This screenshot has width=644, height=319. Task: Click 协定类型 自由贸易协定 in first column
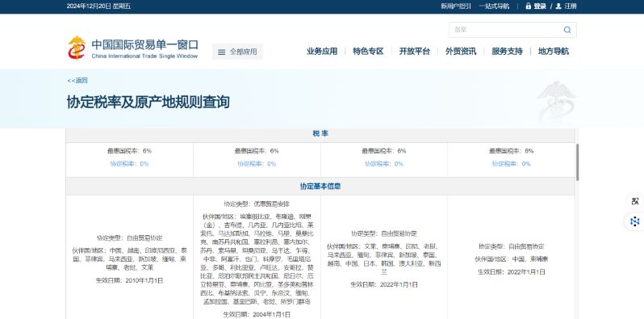pos(129,237)
